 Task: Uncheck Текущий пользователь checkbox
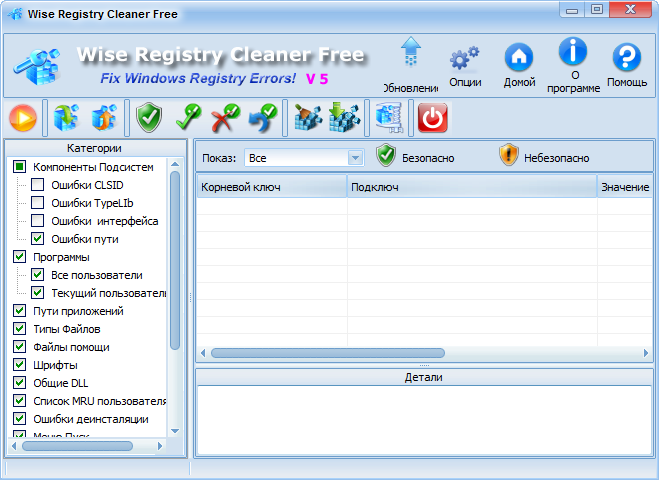pyautogui.click(x=37, y=293)
